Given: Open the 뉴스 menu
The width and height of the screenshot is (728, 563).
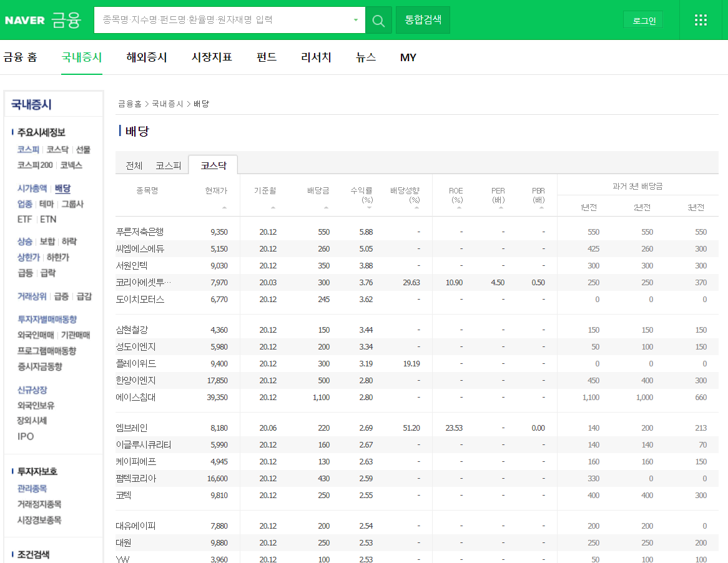Looking at the screenshot, I should [x=366, y=57].
